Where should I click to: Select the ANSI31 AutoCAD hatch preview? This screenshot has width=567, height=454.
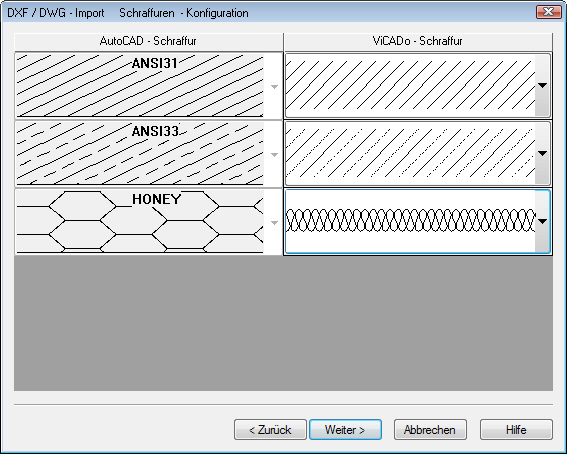(140, 86)
